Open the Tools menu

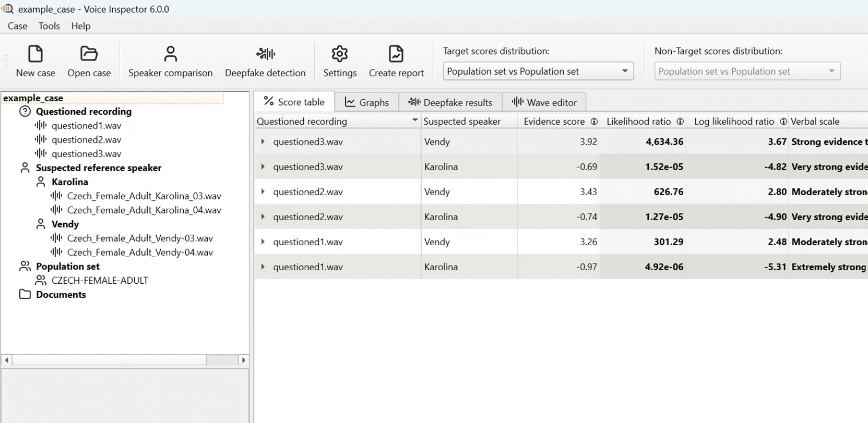coord(49,26)
